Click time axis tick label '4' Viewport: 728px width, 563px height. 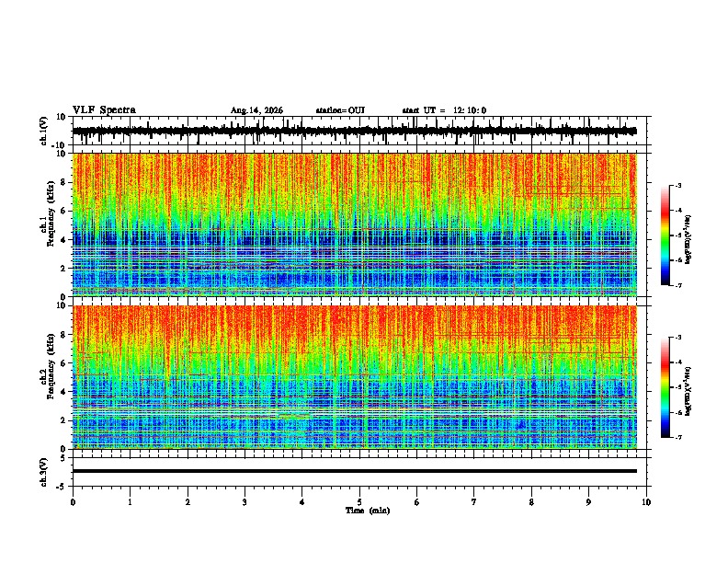(x=302, y=502)
